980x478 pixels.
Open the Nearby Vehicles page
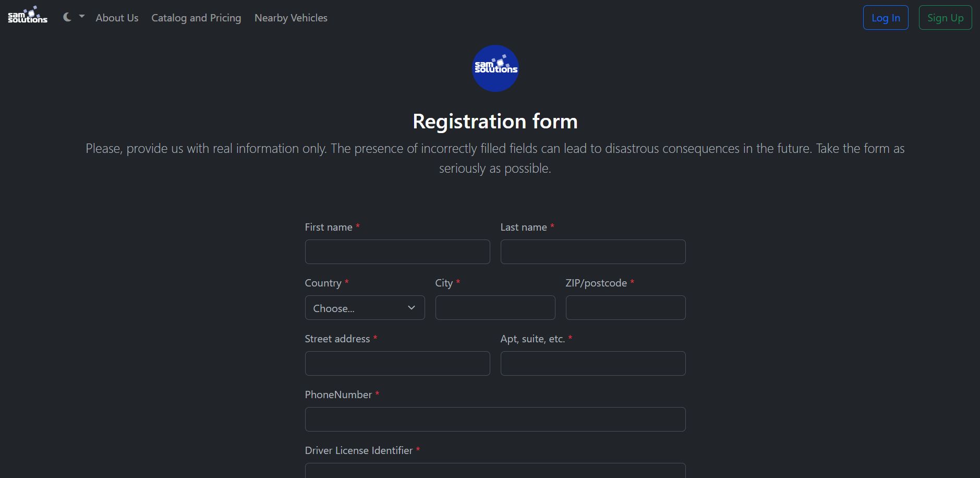[291, 18]
